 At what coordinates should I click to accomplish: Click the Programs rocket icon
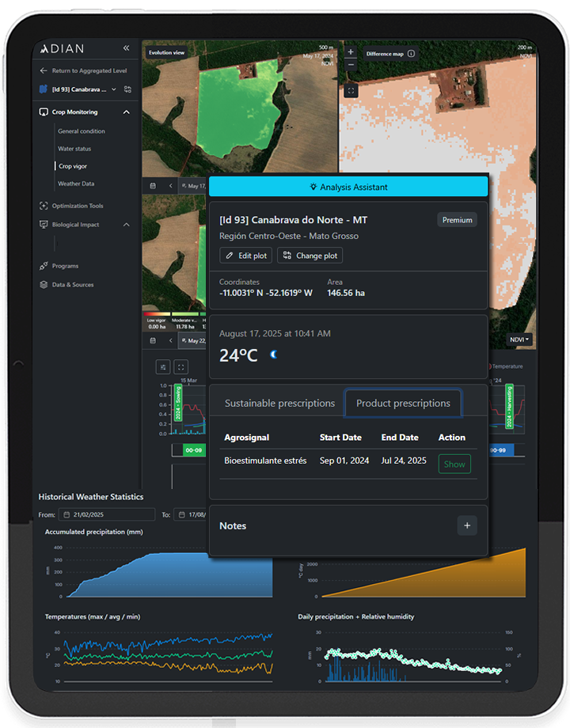(44, 266)
